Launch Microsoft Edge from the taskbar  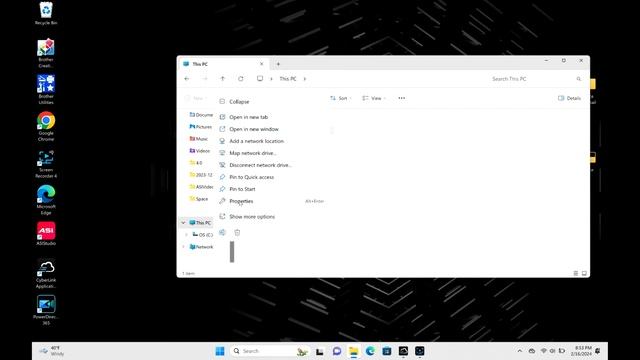(370, 351)
